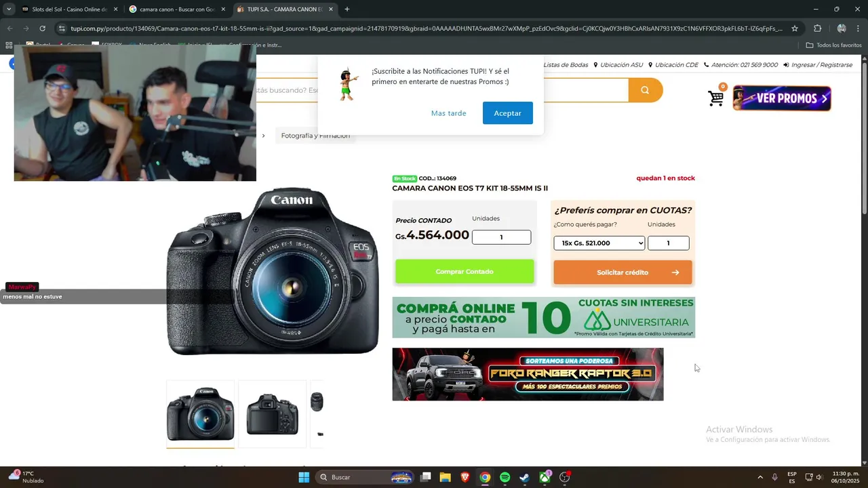Viewport: 868px width, 488px height.
Task: Open File Explorer from the taskbar
Action: coord(445,477)
